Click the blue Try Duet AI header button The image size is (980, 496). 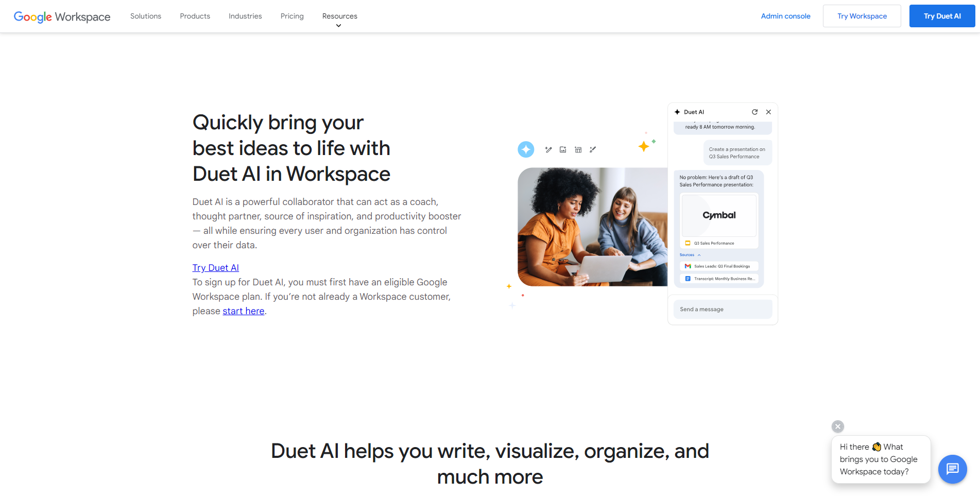click(942, 16)
